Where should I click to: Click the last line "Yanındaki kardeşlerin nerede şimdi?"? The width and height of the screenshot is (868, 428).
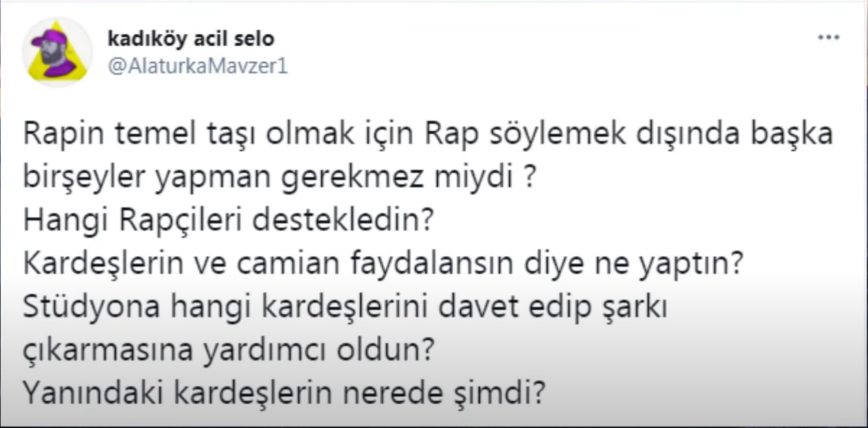click(x=284, y=393)
